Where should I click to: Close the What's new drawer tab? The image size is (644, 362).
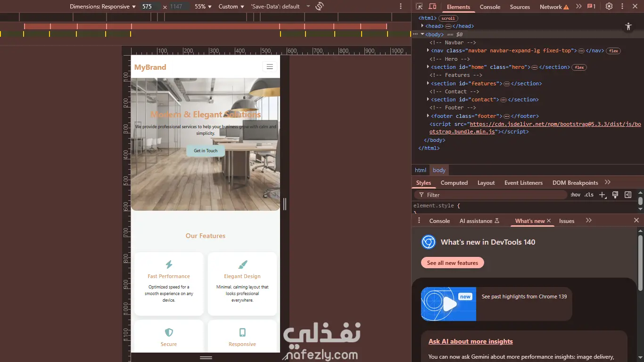click(x=549, y=221)
